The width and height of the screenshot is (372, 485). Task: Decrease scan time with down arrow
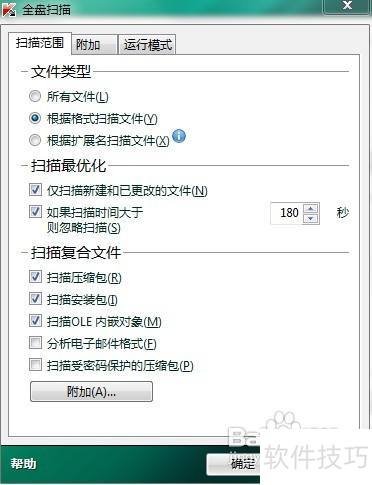click(311, 219)
